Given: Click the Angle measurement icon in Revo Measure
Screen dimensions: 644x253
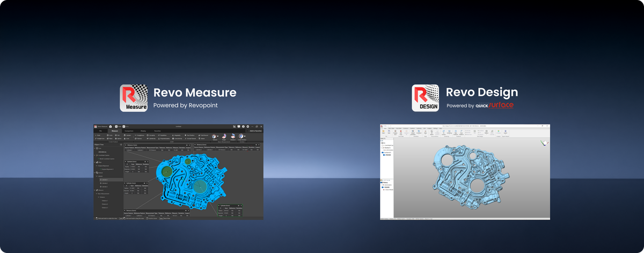Looking at the screenshot, I should [x=224, y=136].
